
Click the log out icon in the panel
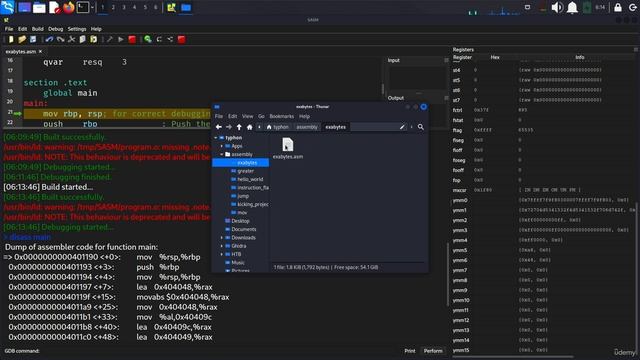click(x=633, y=7)
